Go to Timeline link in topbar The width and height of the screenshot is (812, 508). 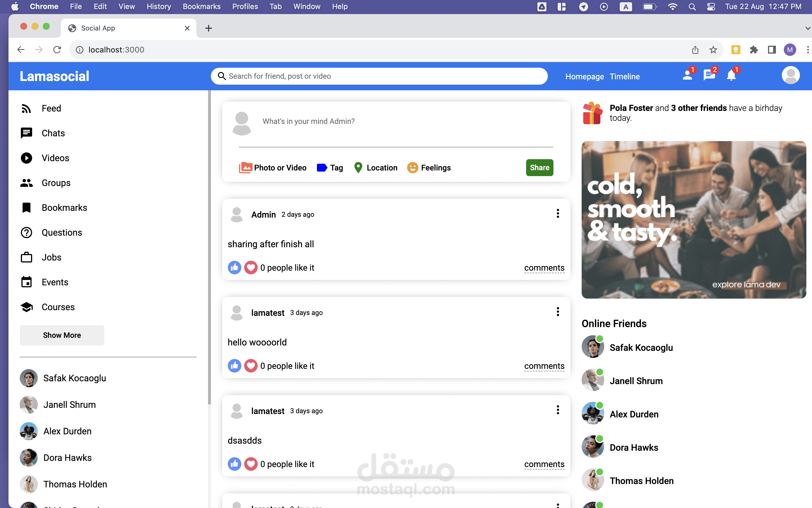point(625,76)
